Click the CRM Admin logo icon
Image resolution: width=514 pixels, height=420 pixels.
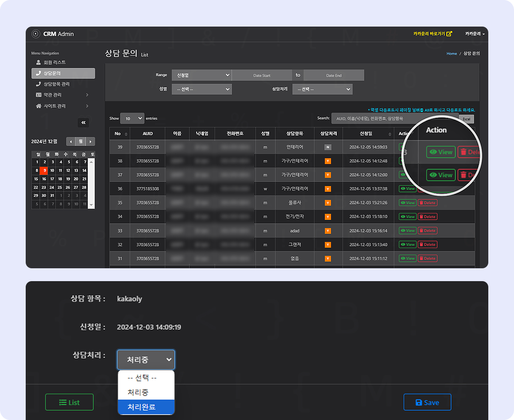pos(36,34)
